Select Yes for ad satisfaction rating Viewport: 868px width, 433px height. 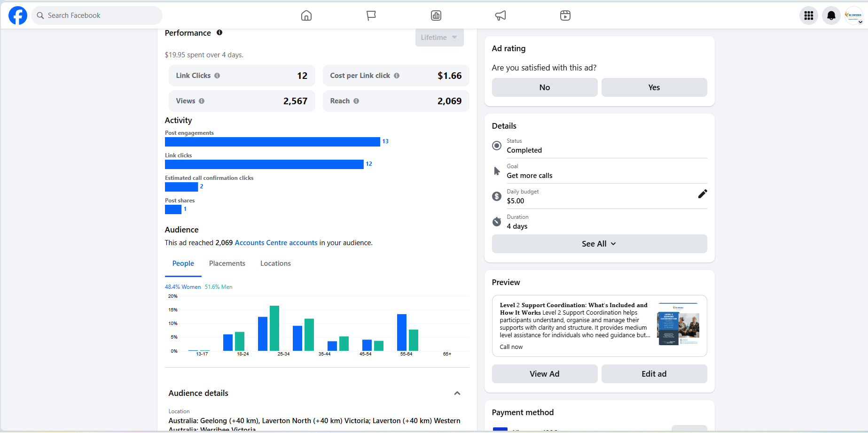point(654,87)
